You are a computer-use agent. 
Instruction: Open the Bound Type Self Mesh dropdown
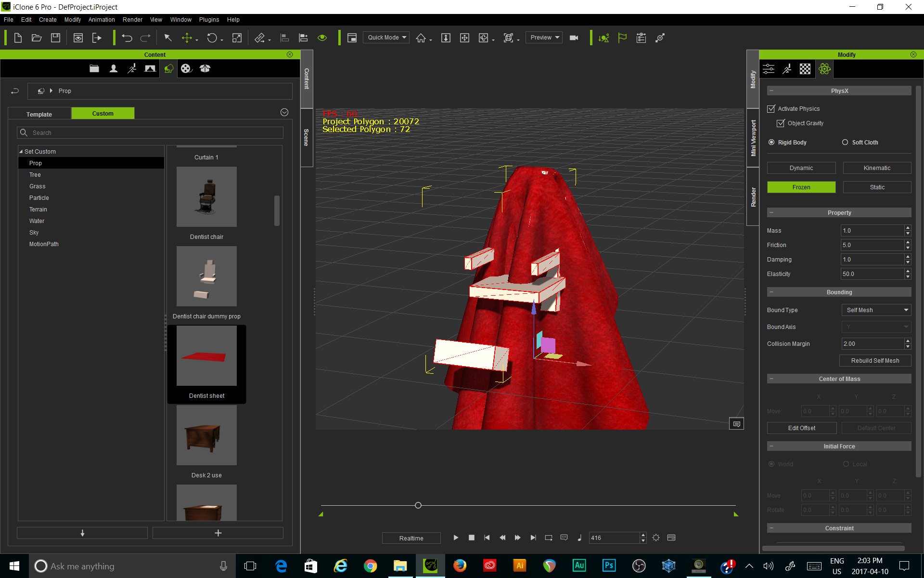(x=876, y=310)
